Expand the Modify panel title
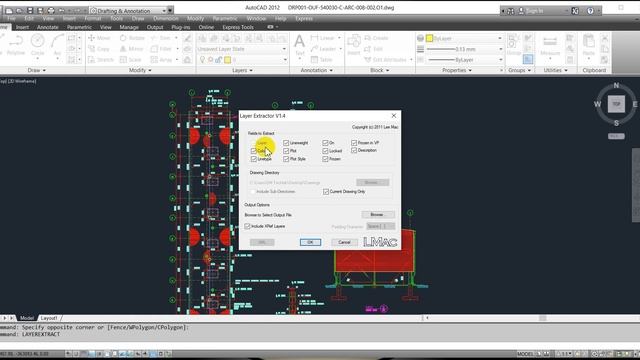Image resolution: width=640 pixels, height=360 pixels. click(x=140, y=70)
